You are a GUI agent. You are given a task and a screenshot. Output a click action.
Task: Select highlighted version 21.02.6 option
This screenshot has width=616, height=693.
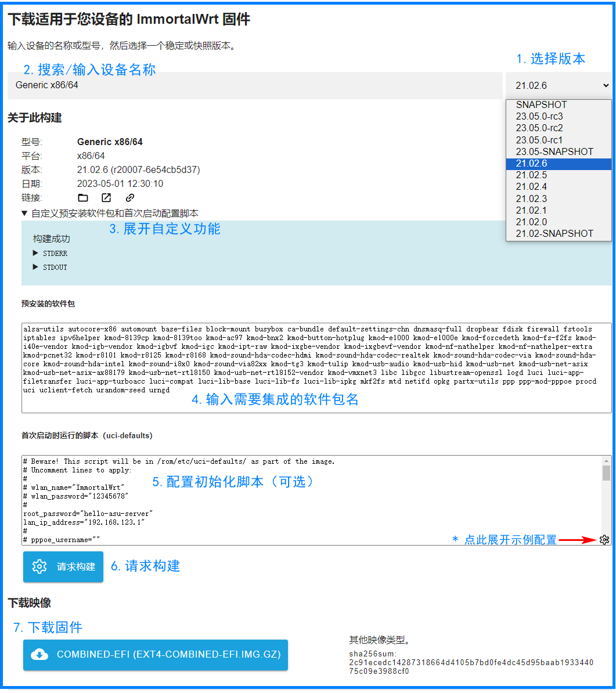click(x=559, y=164)
